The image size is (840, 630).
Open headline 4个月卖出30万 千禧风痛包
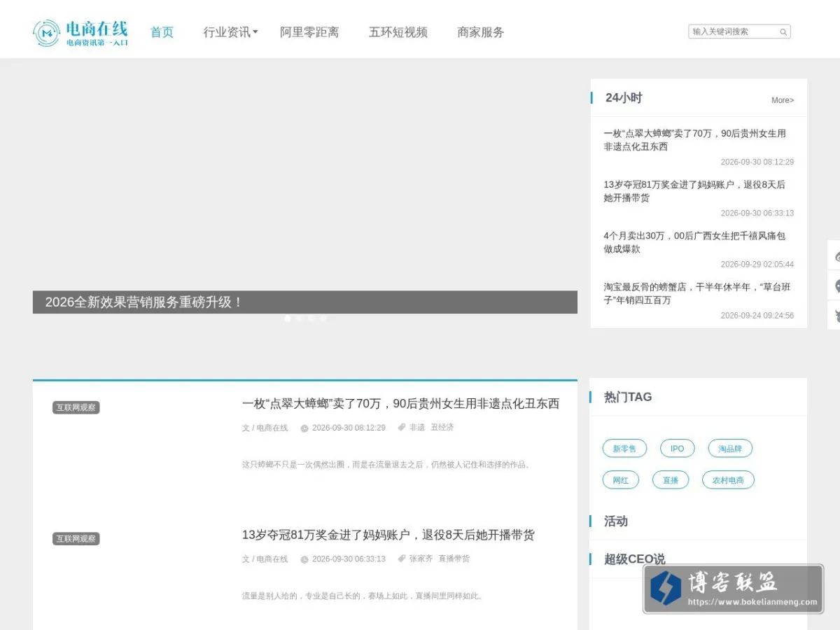(695, 242)
